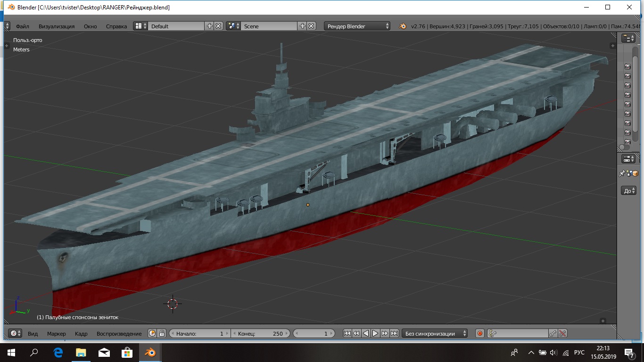Click the Blender logo in info header
The height and width of the screenshot is (362, 644).
pos(402,26)
